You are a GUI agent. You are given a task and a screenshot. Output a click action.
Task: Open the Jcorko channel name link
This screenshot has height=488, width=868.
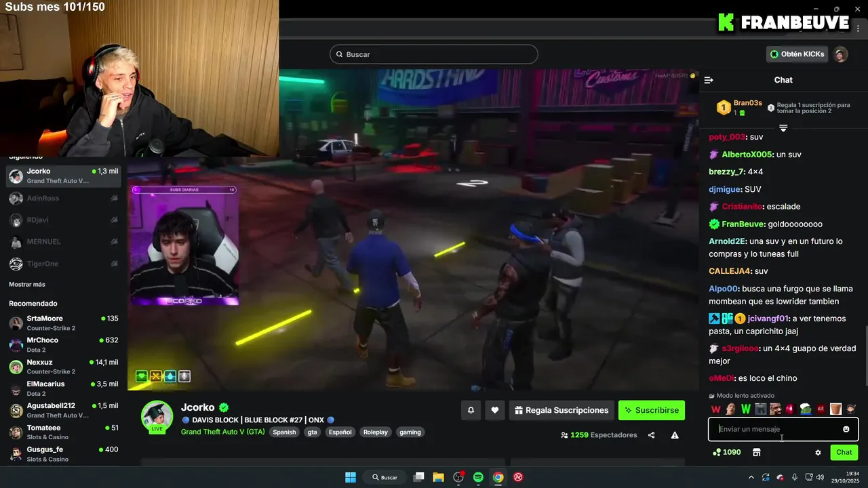coord(198,407)
